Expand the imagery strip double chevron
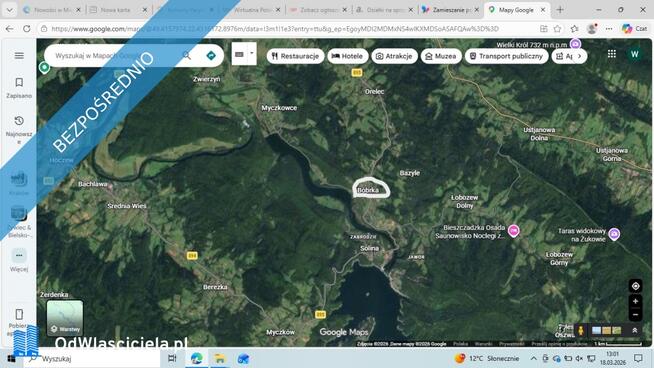The height and width of the screenshot is (368, 654). 635,330
